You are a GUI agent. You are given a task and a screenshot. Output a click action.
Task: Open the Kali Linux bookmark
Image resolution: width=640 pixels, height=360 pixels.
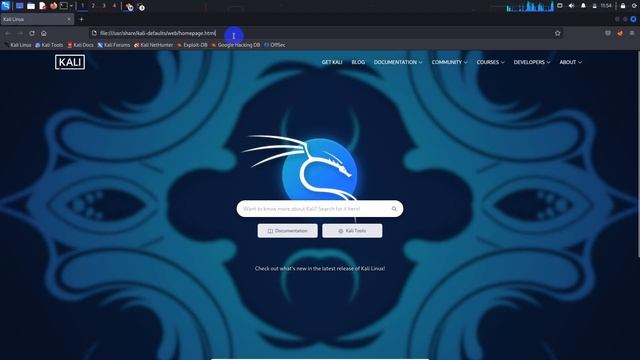tap(18, 45)
